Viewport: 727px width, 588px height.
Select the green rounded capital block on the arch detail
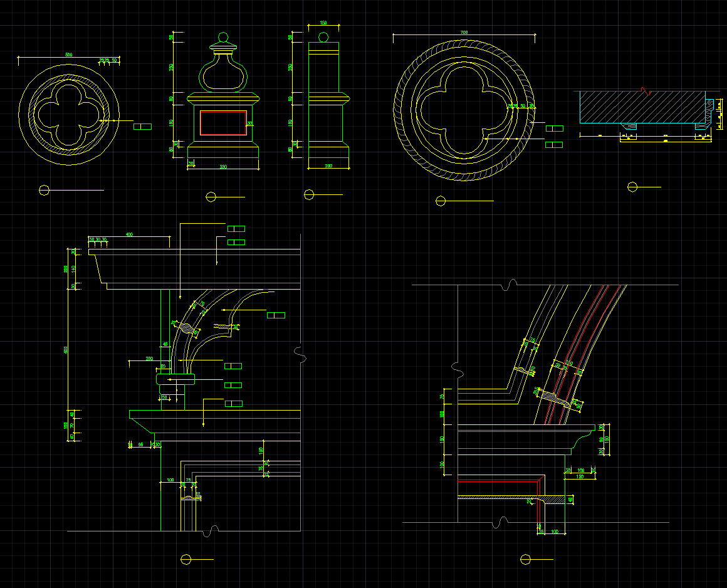tap(175, 379)
